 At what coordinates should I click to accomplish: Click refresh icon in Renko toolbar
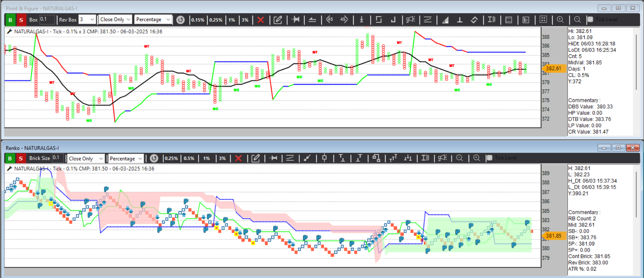click(154, 158)
